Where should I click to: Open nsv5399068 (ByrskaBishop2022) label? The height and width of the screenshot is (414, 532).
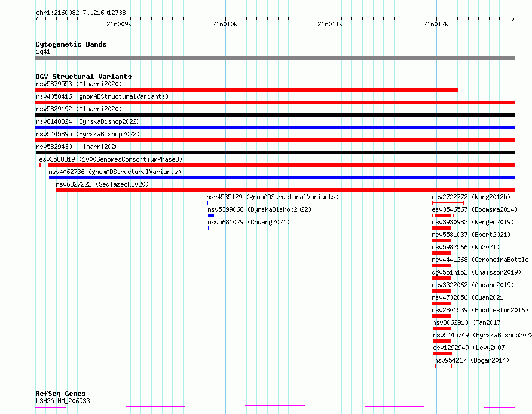[x=259, y=209]
